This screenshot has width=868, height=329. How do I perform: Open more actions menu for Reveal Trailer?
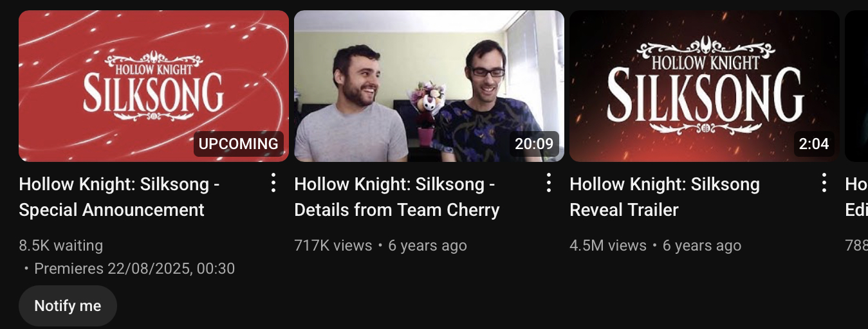(x=824, y=183)
